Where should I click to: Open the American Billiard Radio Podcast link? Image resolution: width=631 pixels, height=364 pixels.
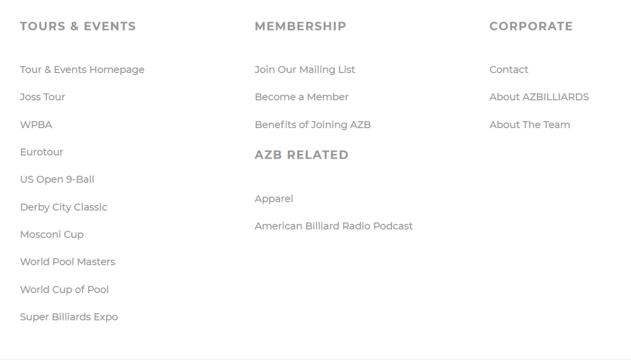click(333, 226)
